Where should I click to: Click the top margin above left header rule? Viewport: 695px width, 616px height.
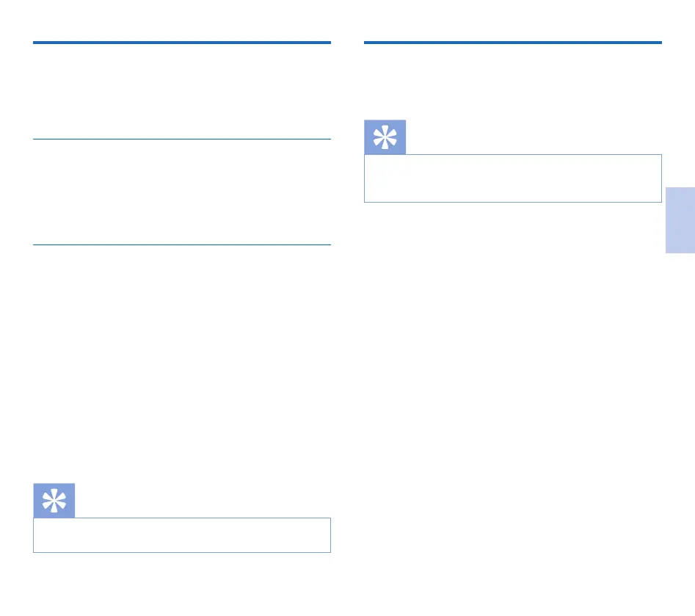(x=182, y=21)
